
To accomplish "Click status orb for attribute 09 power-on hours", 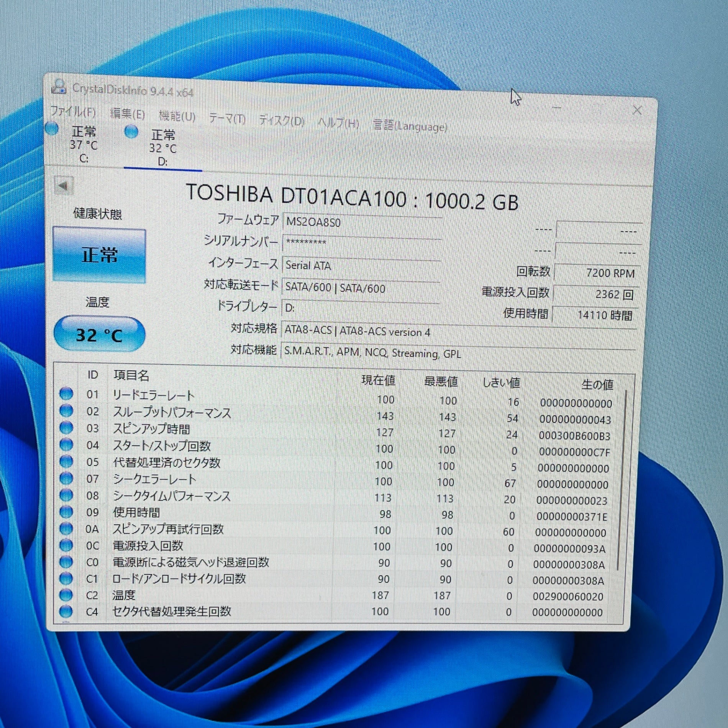I will pyautogui.click(x=66, y=512).
